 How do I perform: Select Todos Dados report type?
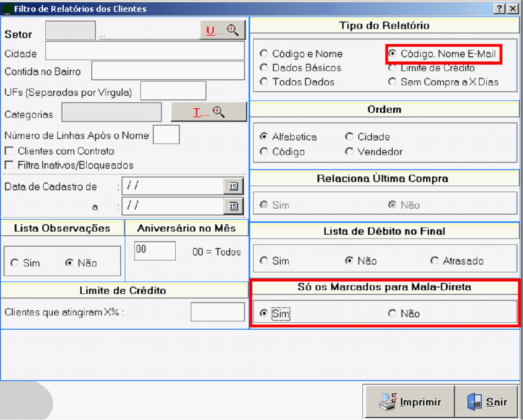(264, 82)
